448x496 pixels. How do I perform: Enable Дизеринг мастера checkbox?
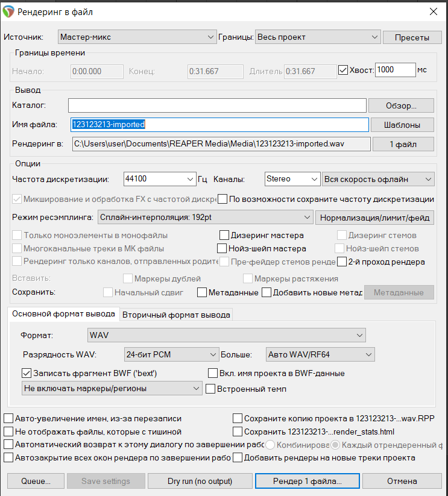pyautogui.click(x=224, y=235)
